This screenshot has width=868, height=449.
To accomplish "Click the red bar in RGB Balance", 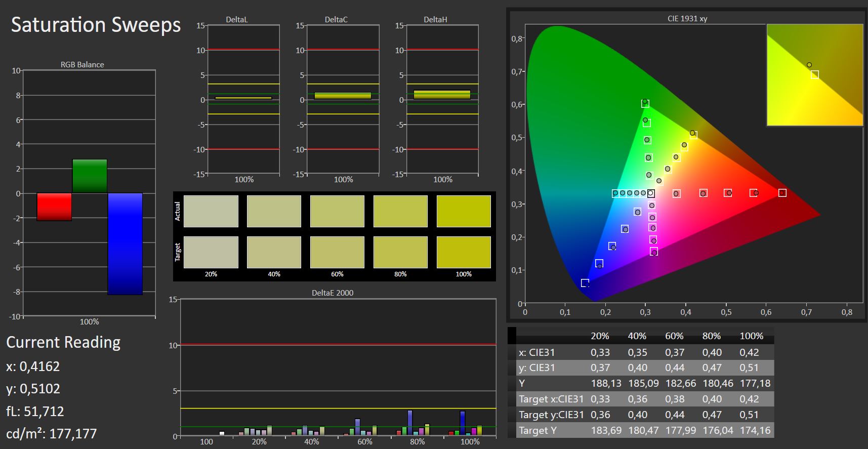I will tap(54, 207).
